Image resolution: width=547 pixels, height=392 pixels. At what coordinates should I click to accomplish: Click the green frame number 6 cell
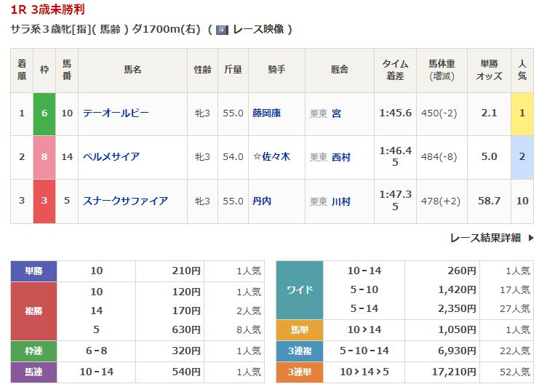point(44,113)
